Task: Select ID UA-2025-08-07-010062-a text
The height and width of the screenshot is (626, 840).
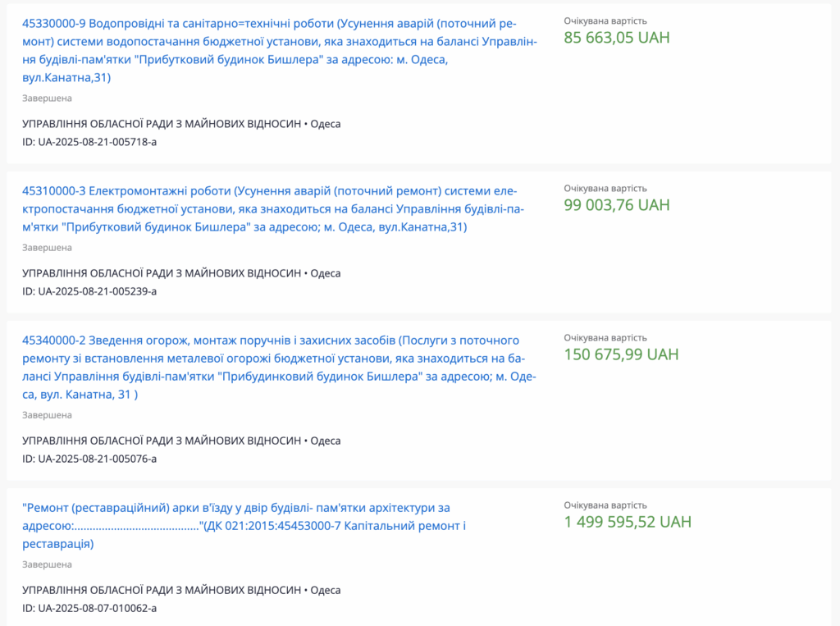Action: (x=89, y=608)
